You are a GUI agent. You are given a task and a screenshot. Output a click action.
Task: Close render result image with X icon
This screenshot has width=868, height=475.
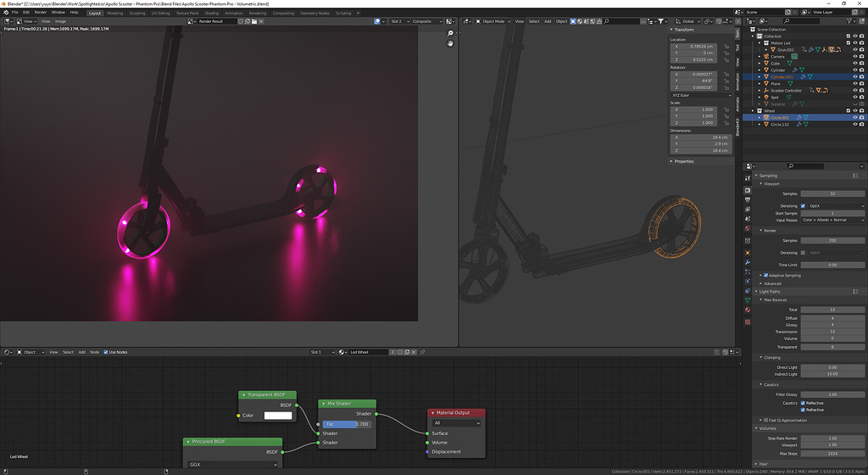pyautogui.click(x=261, y=21)
